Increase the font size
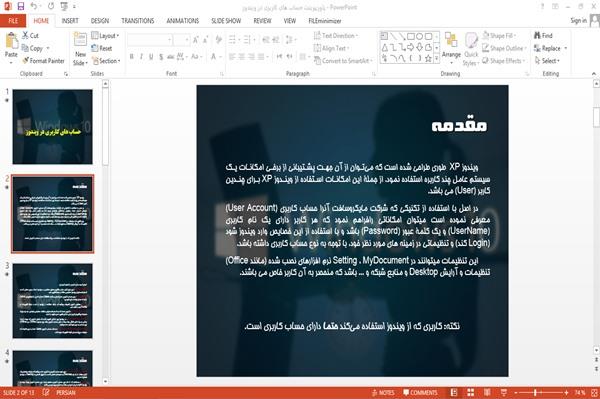This screenshot has width=600, height=399. click(x=196, y=40)
